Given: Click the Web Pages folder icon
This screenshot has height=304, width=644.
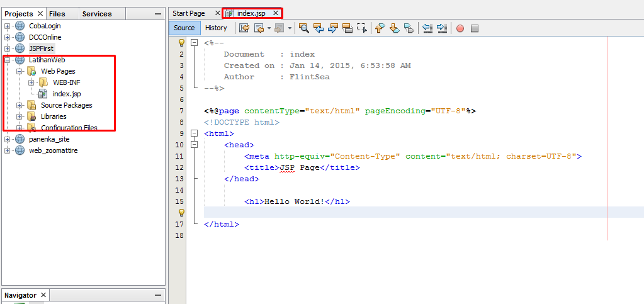Looking at the screenshot, I should coord(31,72).
